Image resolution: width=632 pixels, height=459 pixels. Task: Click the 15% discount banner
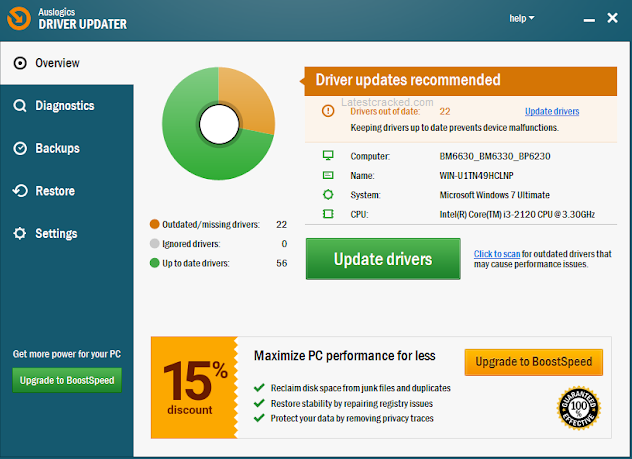[194, 388]
